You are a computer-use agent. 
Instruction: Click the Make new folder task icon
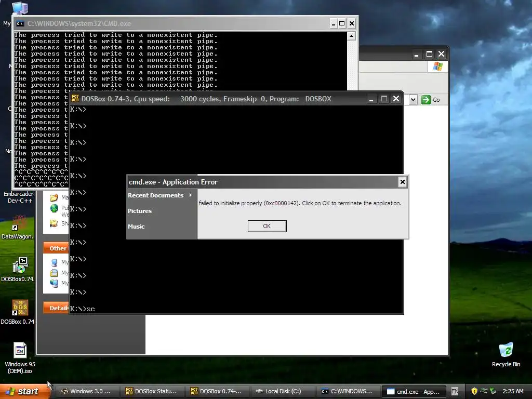[54, 197]
